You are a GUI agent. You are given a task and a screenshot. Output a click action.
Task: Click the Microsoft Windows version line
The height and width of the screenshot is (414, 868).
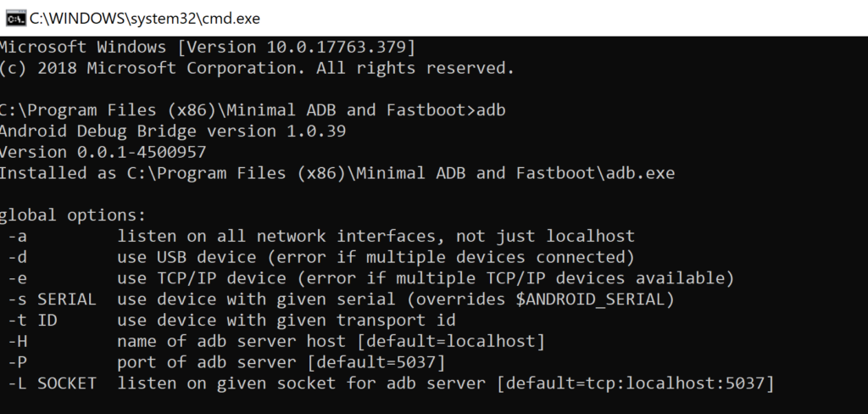coord(208,46)
